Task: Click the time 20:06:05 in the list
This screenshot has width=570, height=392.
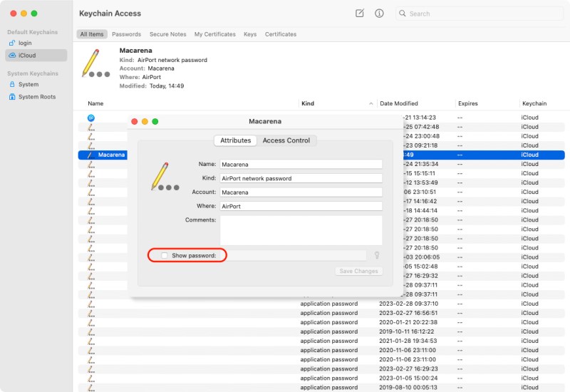Action: pyautogui.click(x=427, y=257)
